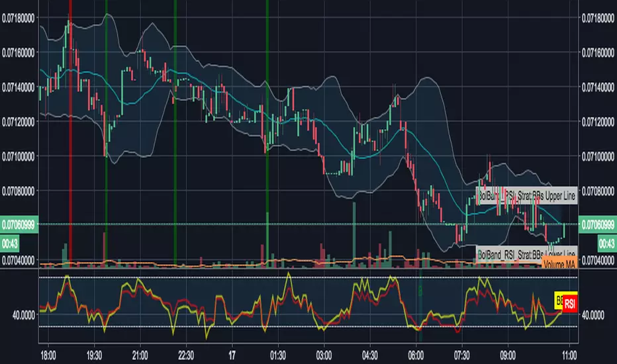
Task: Click the 40.0000 RSI level on right axis
Action: pos(593,315)
